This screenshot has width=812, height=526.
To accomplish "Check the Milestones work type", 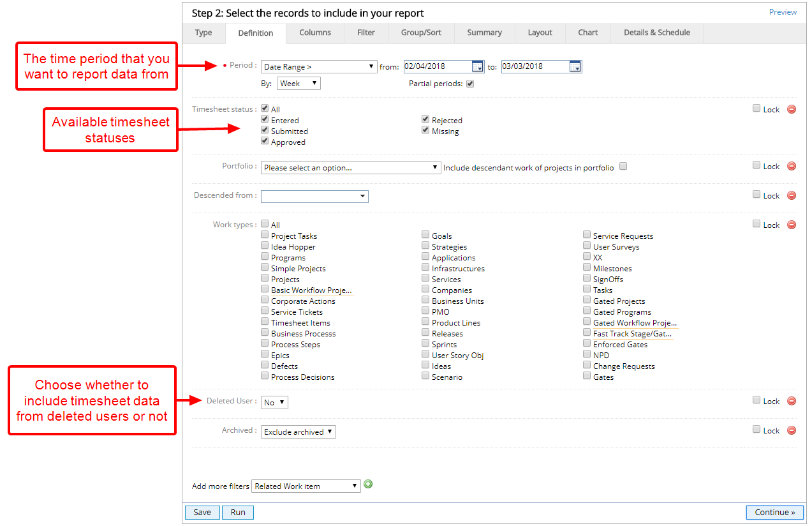I will (587, 267).
